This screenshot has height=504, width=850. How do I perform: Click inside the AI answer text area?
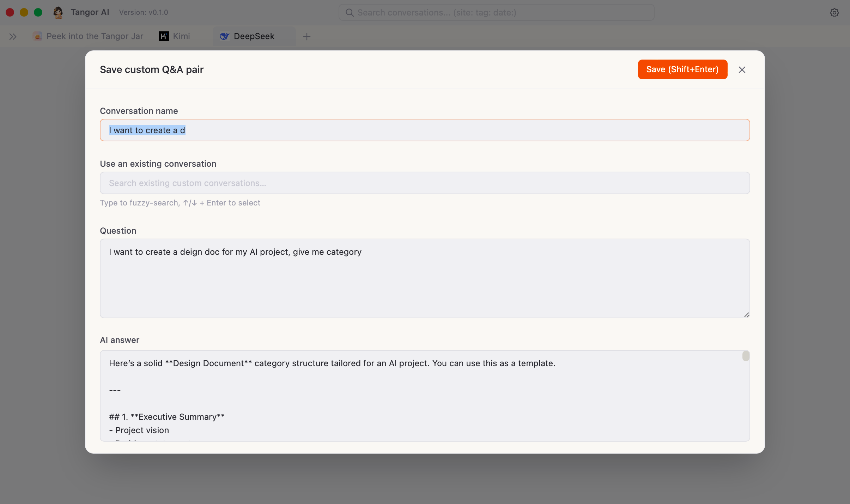pos(425,395)
